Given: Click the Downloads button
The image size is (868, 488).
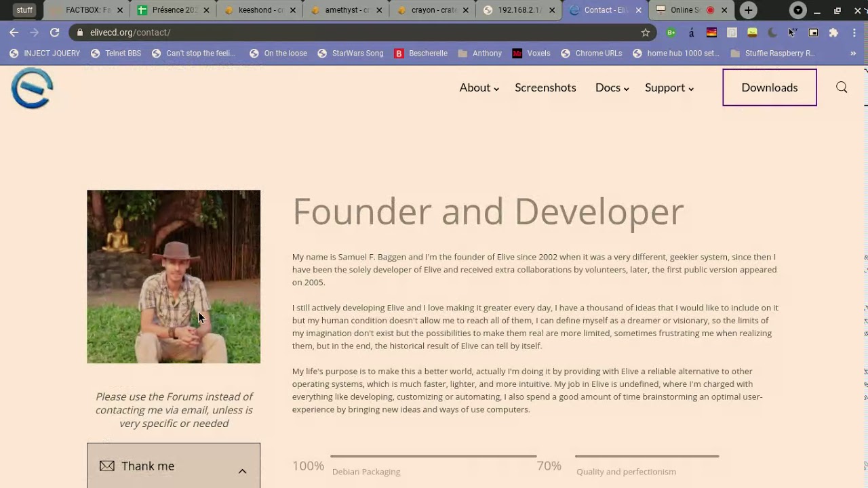Looking at the screenshot, I should [770, 87].
